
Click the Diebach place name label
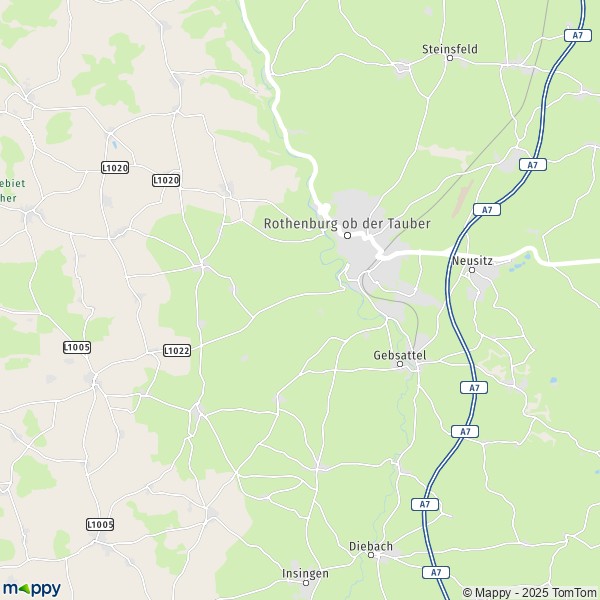point(371,546)
